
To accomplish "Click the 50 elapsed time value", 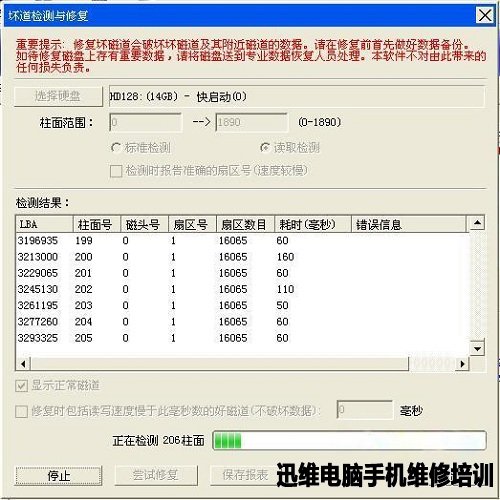I will tap(282, 305).
